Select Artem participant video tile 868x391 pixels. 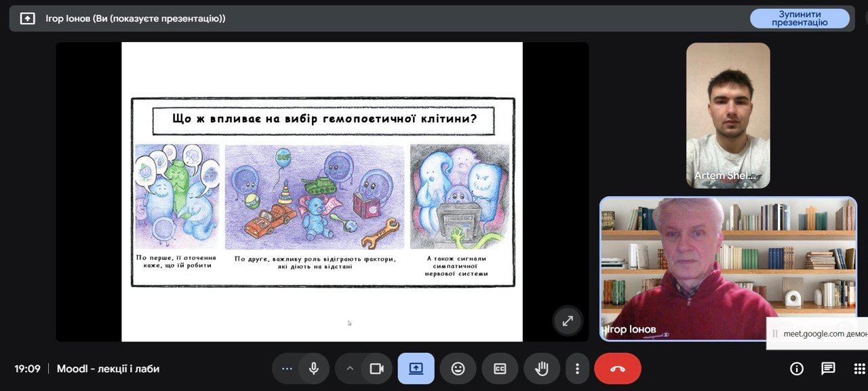pos(728,115)
